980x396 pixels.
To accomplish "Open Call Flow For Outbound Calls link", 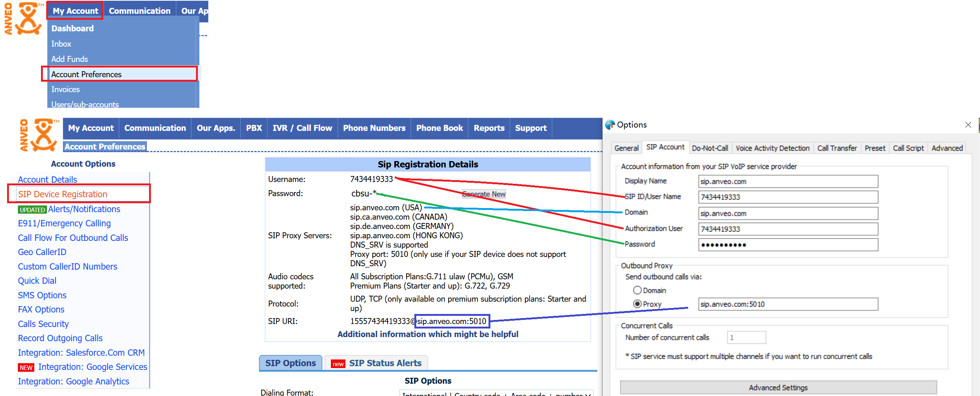I will 73,238.
